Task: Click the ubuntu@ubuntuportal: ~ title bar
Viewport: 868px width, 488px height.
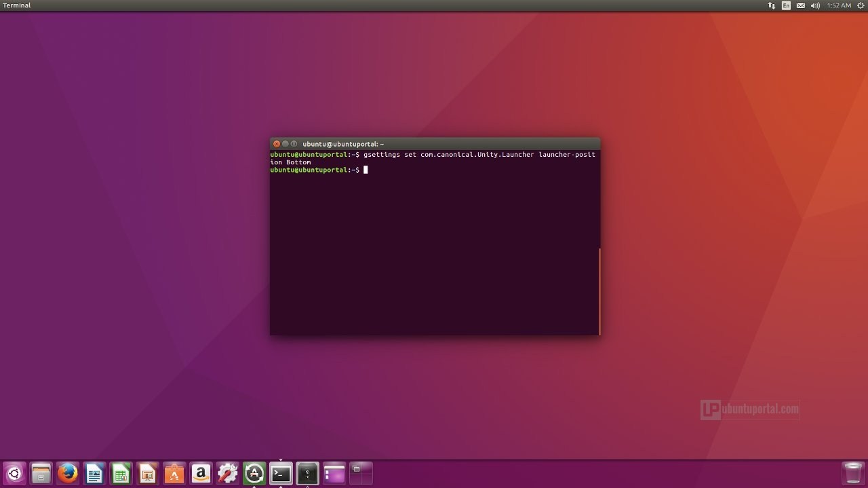Action: click(435, 144)
